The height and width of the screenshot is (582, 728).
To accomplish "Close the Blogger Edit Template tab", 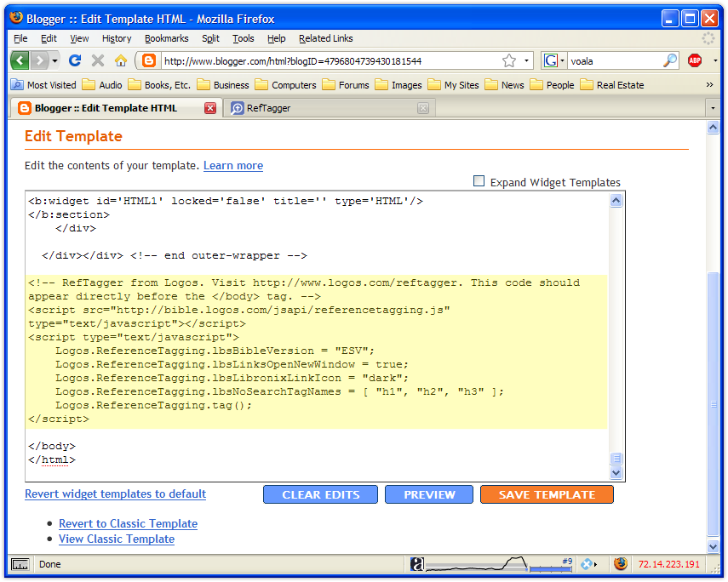I will tap(210, 108).
